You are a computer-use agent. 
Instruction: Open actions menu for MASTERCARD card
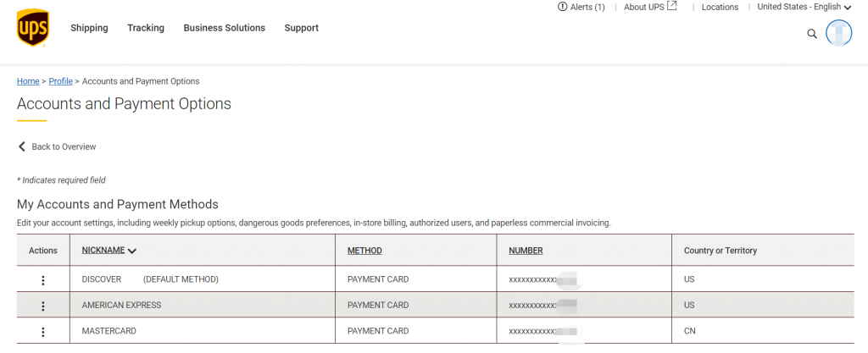tap(43, 332)
